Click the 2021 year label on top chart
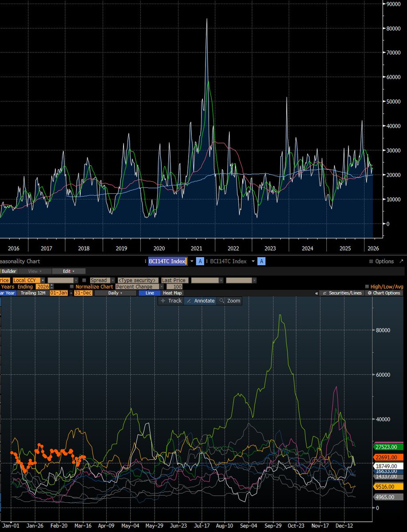This screenshot has height=532, width=407. pyautogui.click(x=196, y=248)
